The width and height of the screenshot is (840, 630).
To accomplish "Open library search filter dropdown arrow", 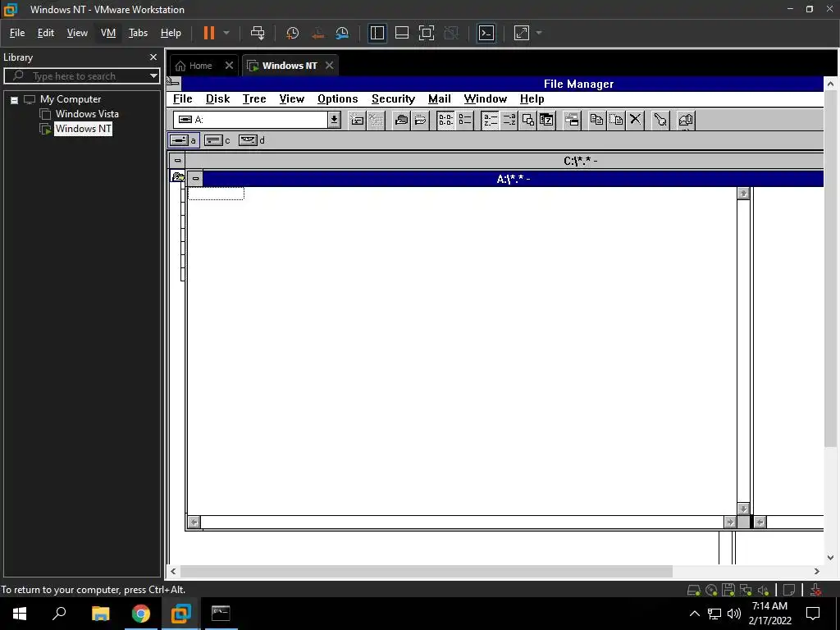I will [153, 76].
